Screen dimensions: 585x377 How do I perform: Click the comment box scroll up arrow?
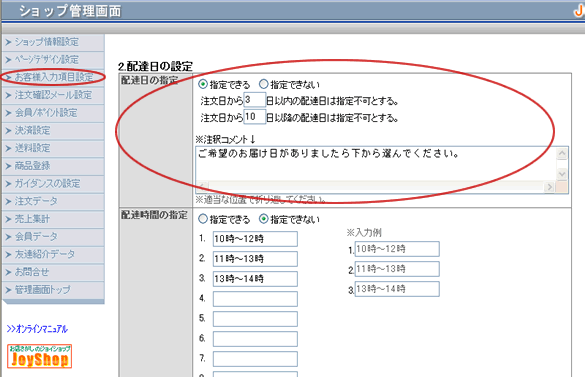[x=562, y=153]
